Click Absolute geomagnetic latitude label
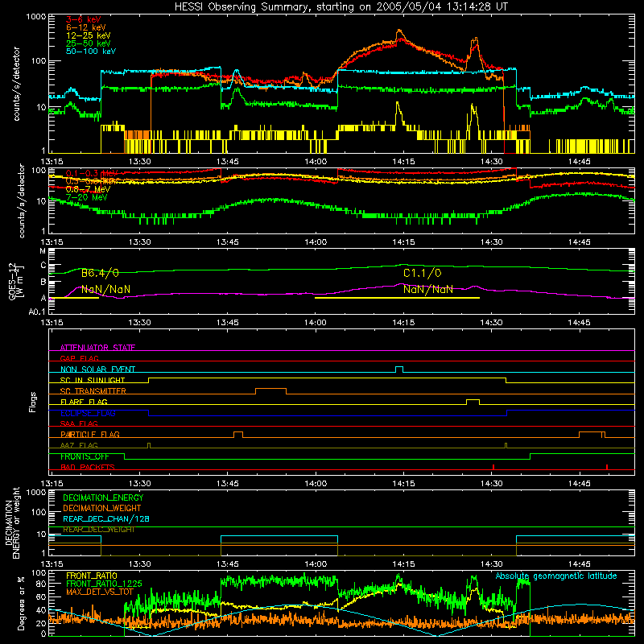The height and width of the screenshot is (644, 644). (556, 576)
